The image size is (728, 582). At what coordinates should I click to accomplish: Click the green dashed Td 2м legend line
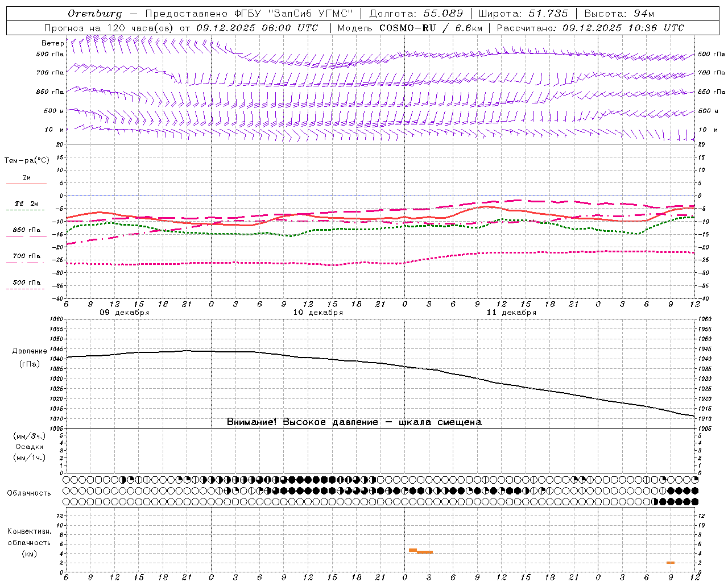26,210
